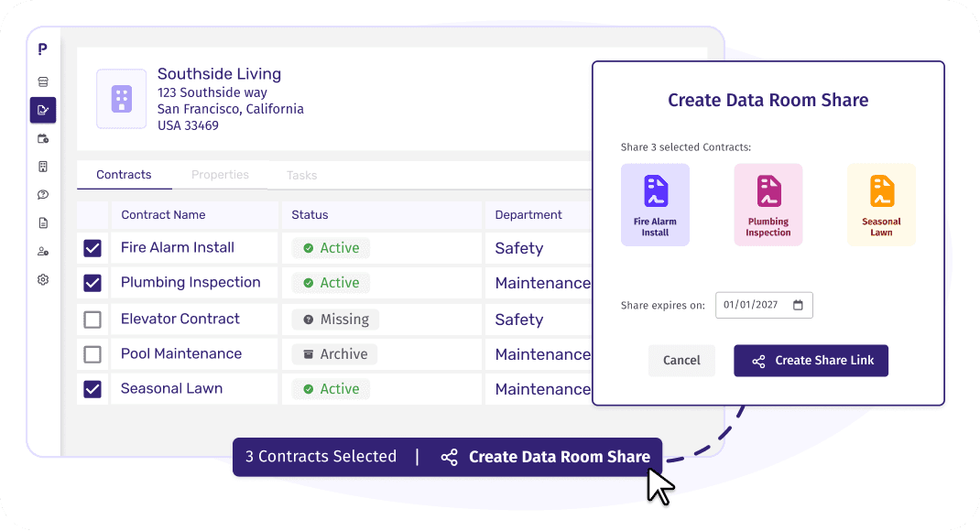Click the Create Share Link button
This screenshot has height=531, width=980.
tap(811, 361)
